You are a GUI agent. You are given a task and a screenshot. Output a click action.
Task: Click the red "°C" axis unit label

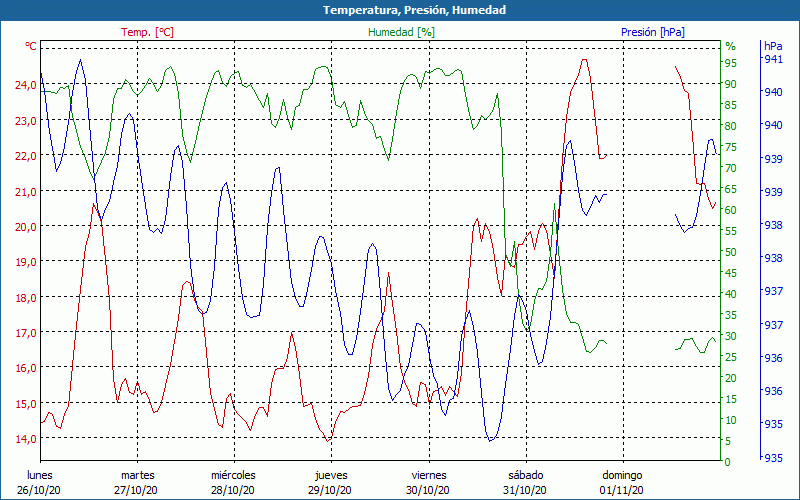pyautogui.click(x=31, y=46)
